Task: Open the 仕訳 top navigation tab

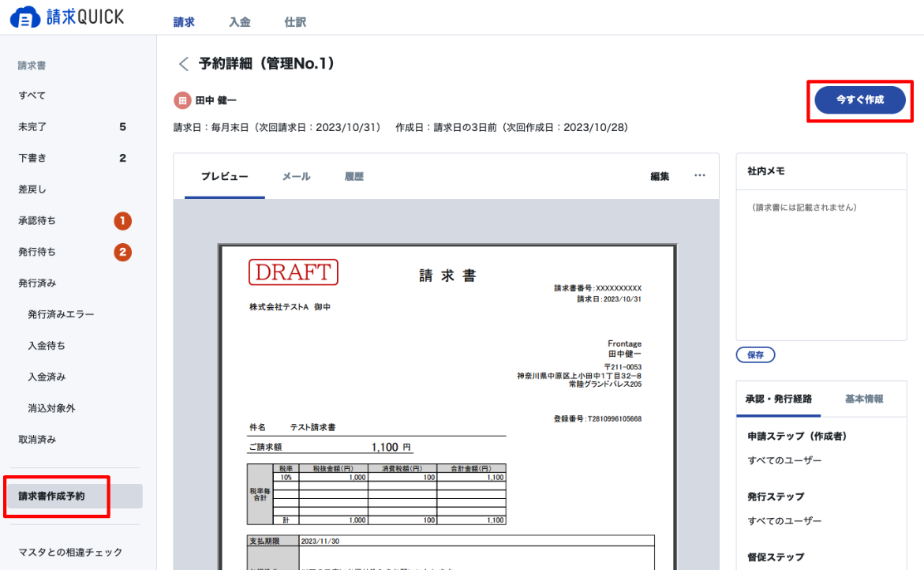Action: pyautogui.click(x=294, y=22)
